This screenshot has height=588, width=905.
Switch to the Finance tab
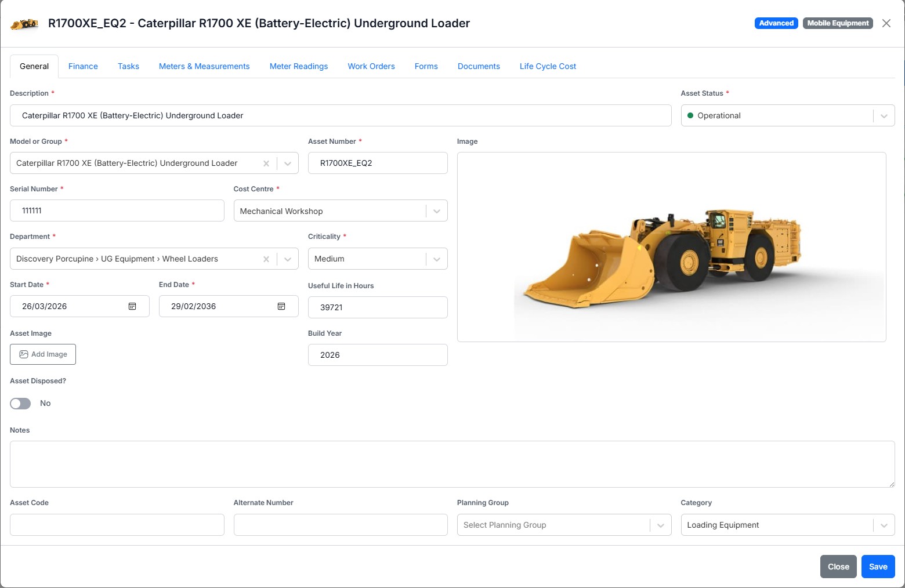(83, 67)
